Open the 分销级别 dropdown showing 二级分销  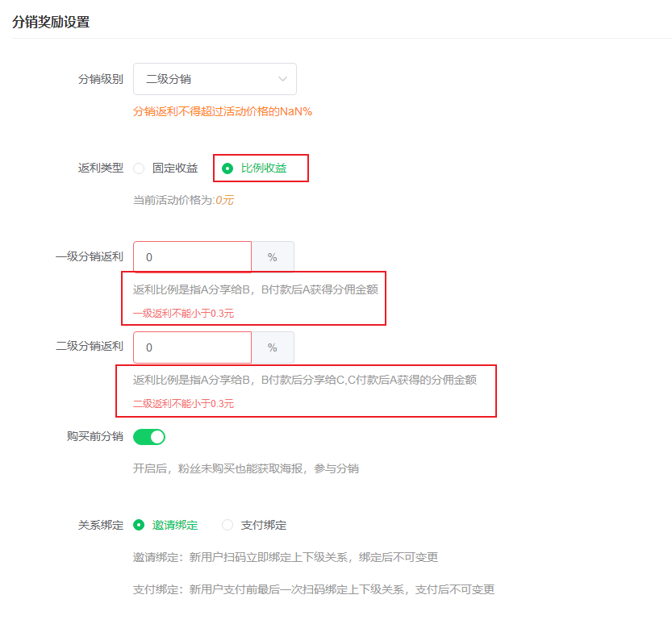pos(214,79)
